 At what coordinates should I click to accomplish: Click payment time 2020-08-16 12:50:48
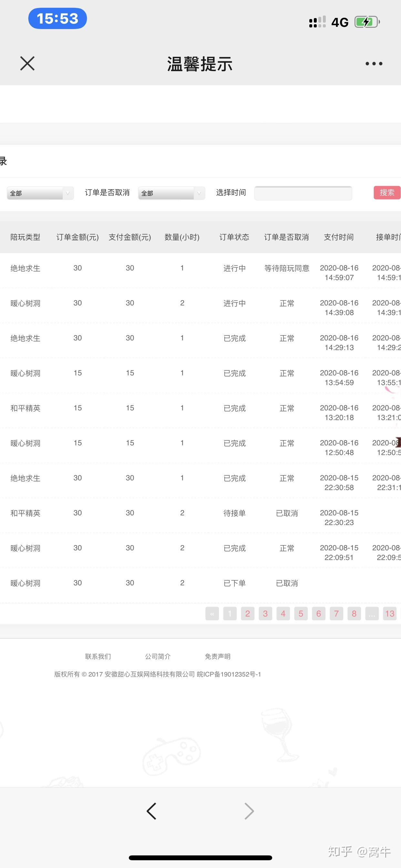point(339,448)
